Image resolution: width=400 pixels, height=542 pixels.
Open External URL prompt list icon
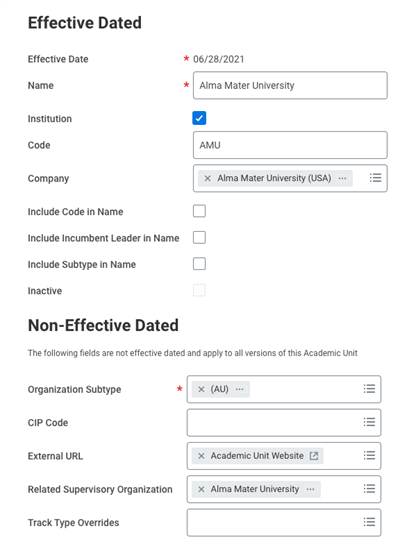point(369,455)
